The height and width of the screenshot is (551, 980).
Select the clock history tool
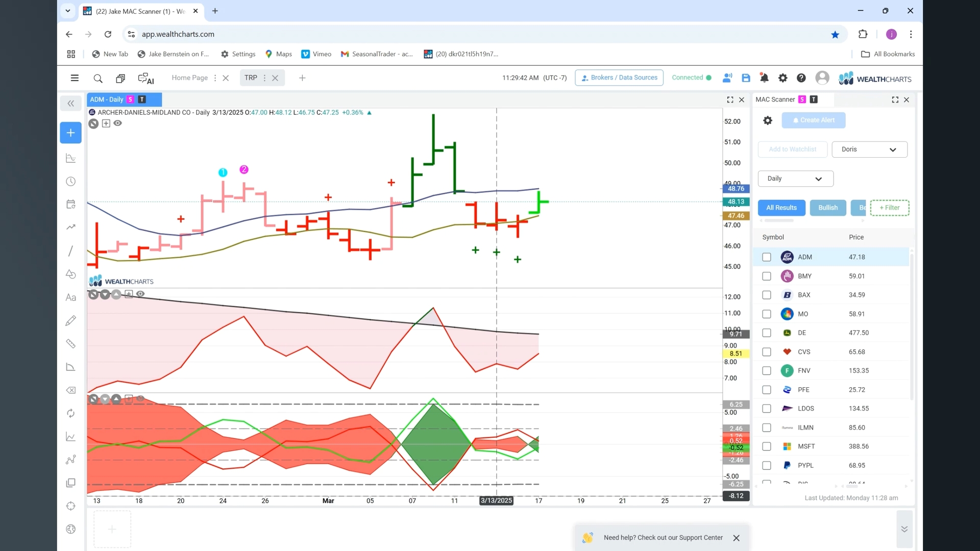71,182
